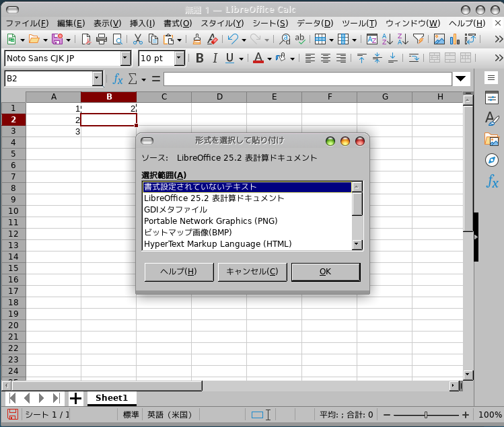The image size is (504, 427).
Task: Click the zoom in plus button
Action: [466, 415]
